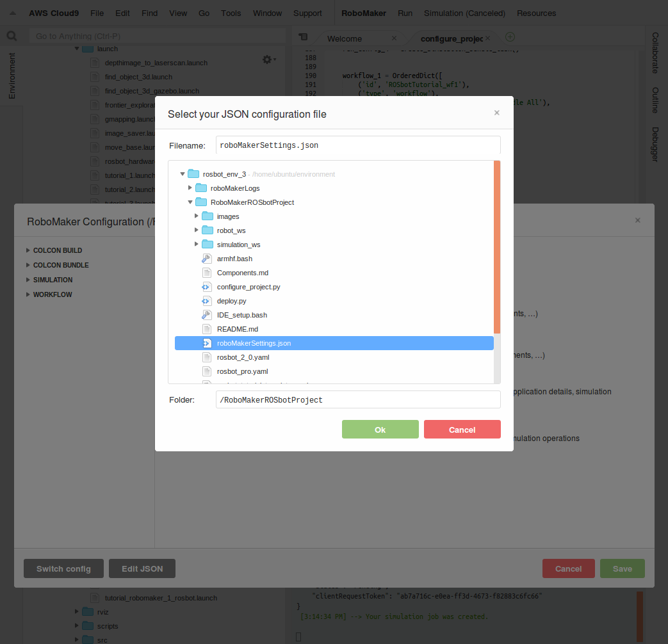Expand the WORKFLOW section
Screen dimensions: 668x644
tap(28, 294)
